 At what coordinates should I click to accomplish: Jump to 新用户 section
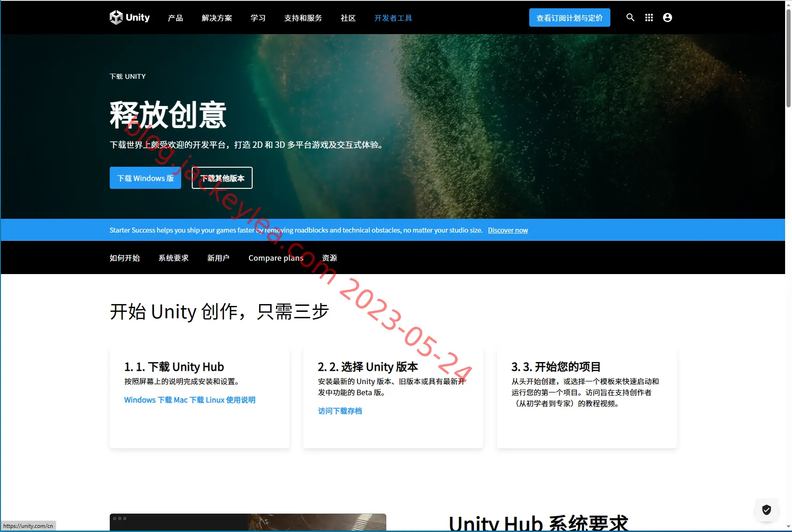coord(219,258)
